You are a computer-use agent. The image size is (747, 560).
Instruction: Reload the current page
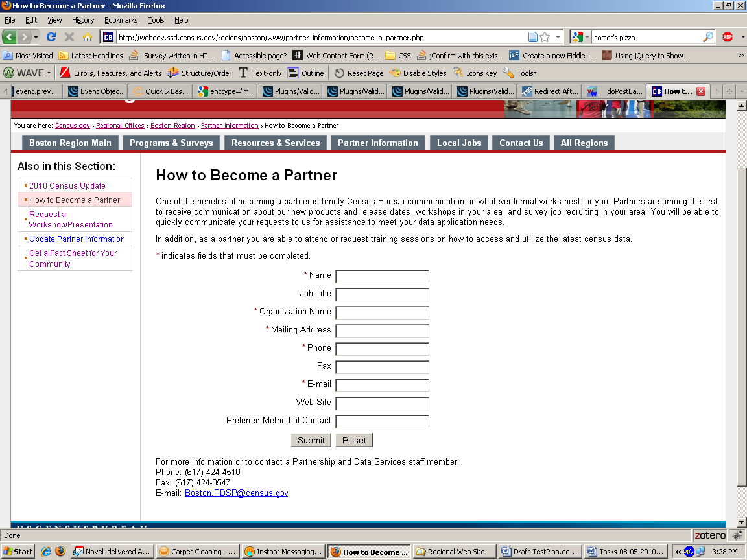[x=51, y=37]
